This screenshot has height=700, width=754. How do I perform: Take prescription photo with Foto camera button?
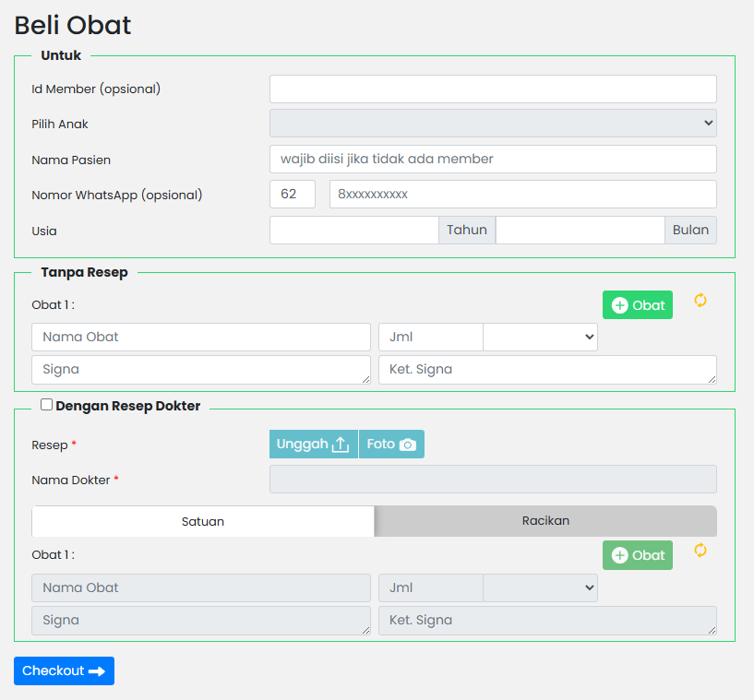coord(391,445)
